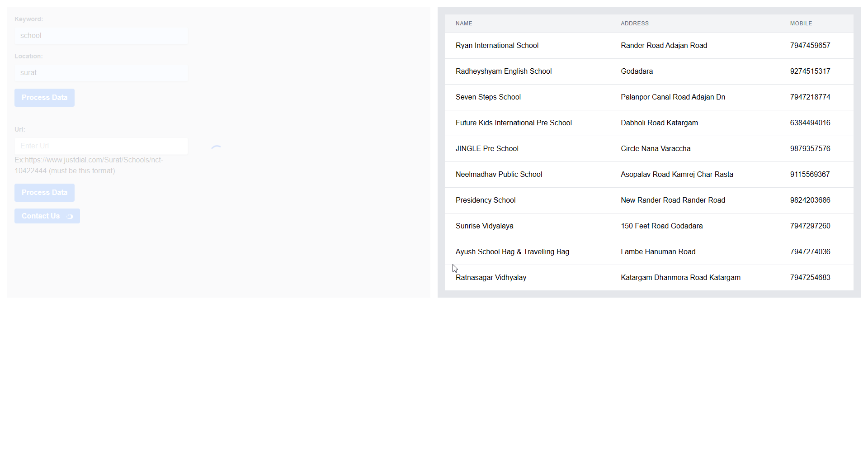Click mobile number 7947459657
The image size is (868, 460).
click(x=810, y=46)
